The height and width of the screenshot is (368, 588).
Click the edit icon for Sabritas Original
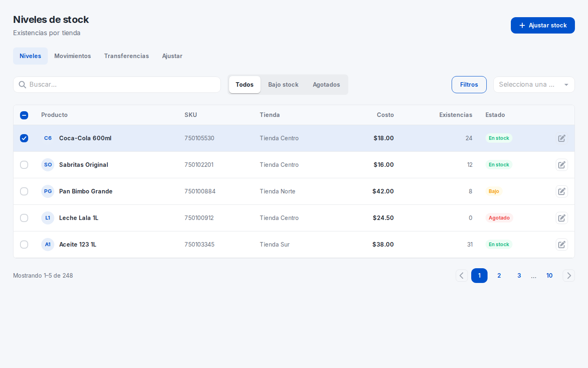562,165
